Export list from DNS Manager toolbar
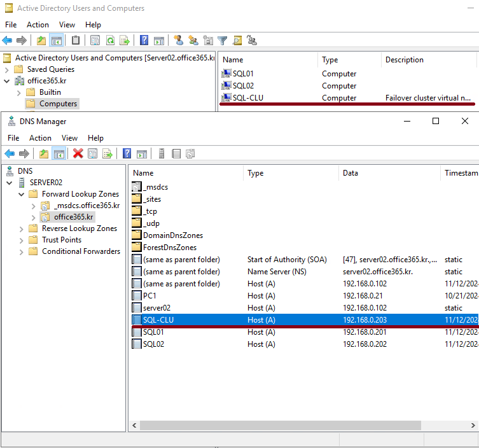 point(108,154)
